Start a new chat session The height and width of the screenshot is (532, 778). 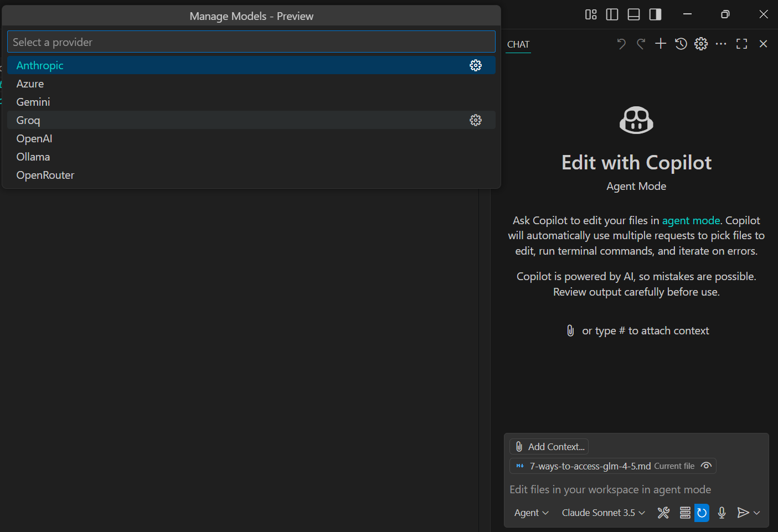(660, 43)
